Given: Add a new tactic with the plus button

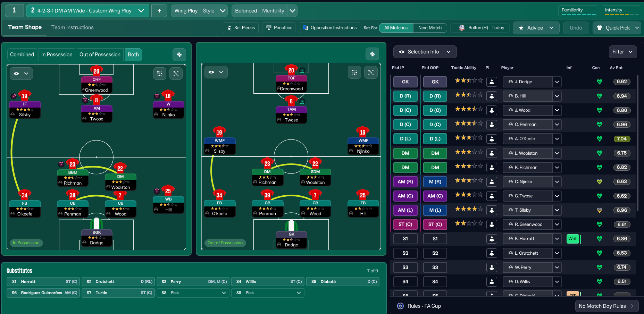Looking at the screenshot, I should tap(159, 11).
